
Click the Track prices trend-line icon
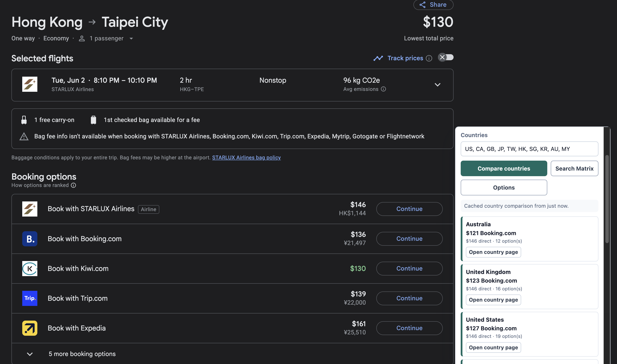pos(378,58)
